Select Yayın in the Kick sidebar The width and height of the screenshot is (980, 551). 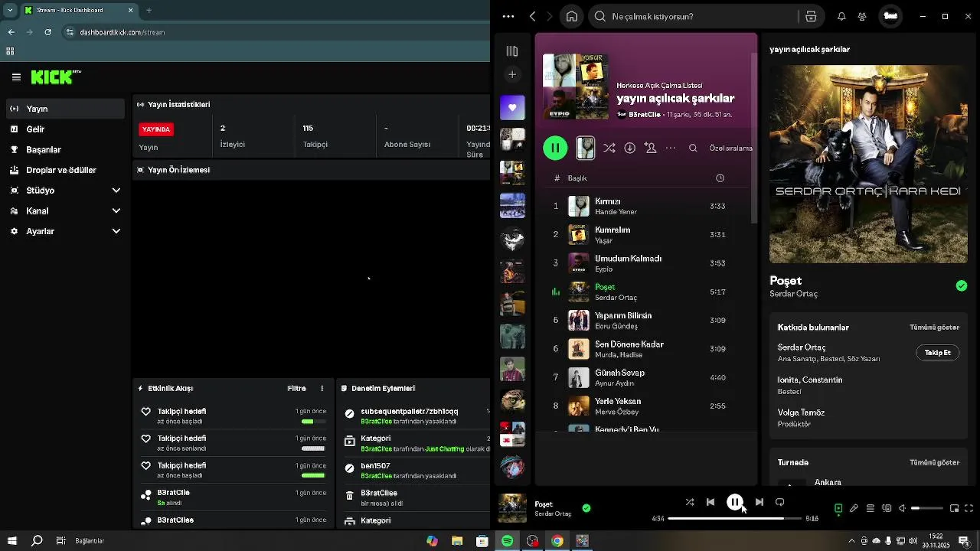click(x=64, y=109)
